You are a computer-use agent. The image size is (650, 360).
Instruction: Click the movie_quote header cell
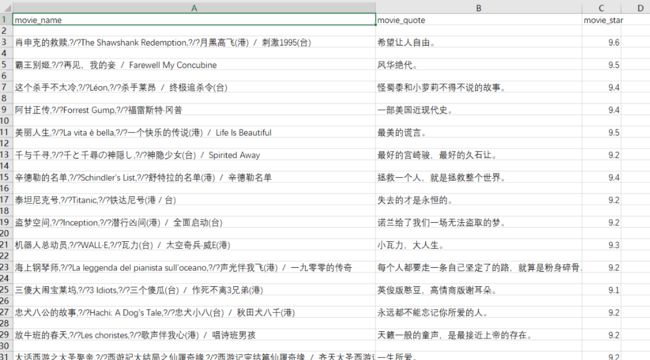(478, 20)
